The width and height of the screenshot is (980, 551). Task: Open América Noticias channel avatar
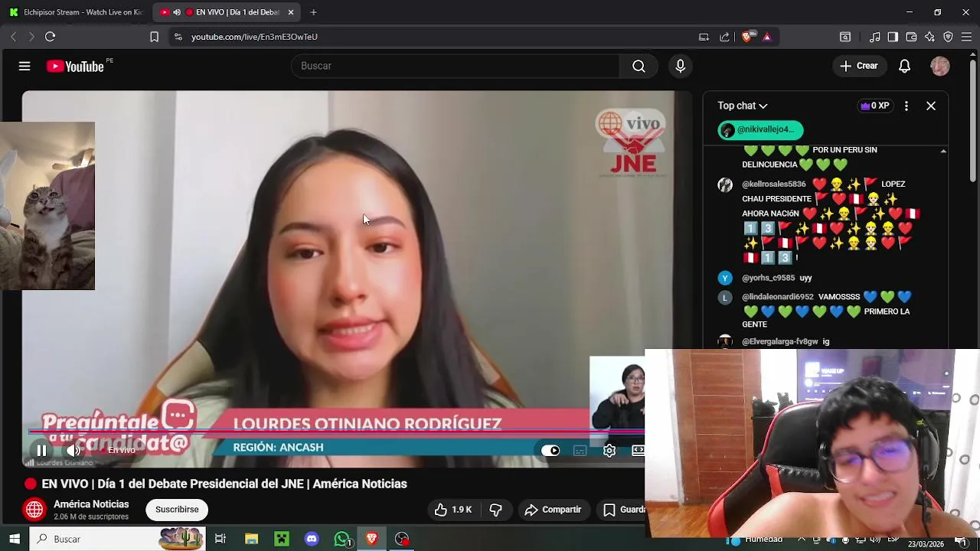(34, 510)
